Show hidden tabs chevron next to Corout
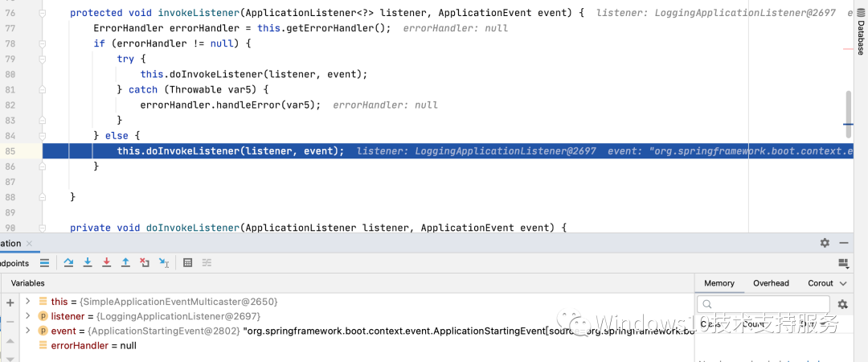This screenshot has height=362, width=868. pyautogui.click(x=843, y=283)
